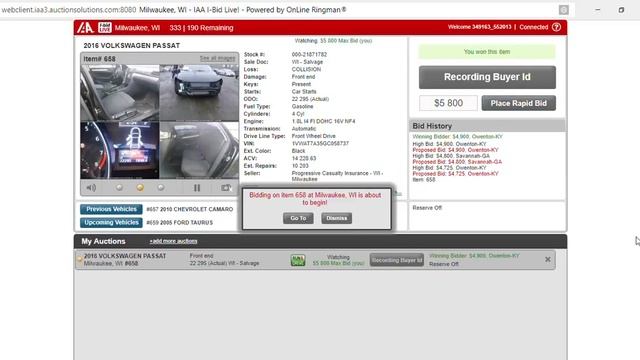Click the 333 | 190 Remaining counter
Image resolution: width=640 pixels, height=360 pixels.
point(201,28)
